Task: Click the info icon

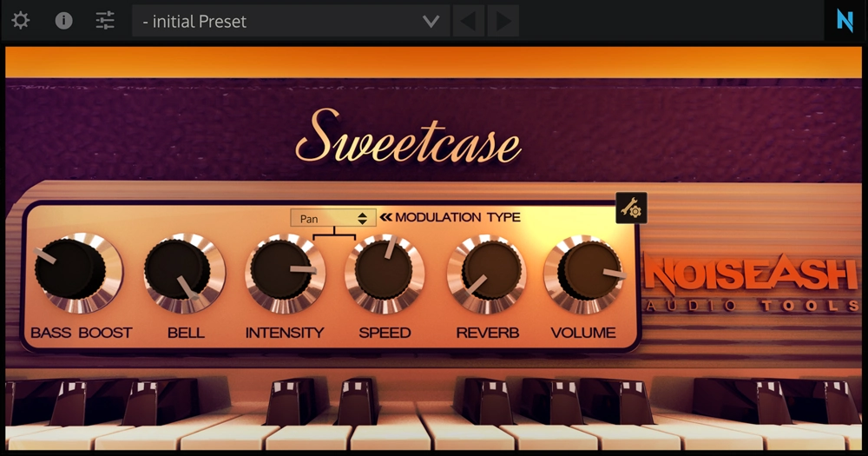Action: (63, 21)
